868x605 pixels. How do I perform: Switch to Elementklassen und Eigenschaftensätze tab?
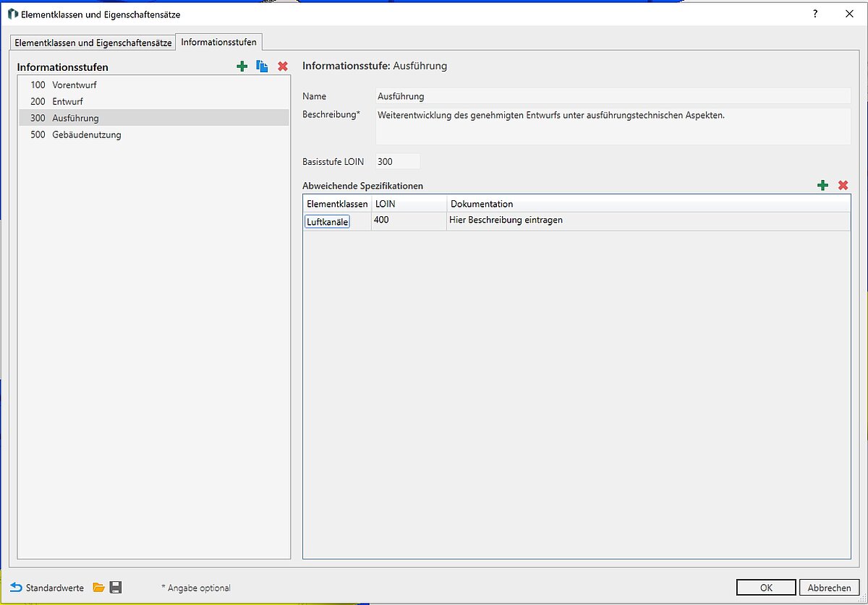[x=93, y=43]
